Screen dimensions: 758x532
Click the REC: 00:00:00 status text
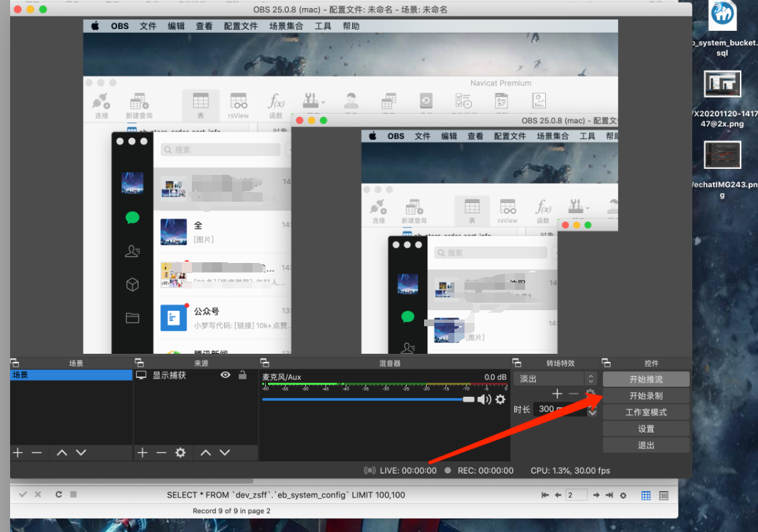point(485,470)
